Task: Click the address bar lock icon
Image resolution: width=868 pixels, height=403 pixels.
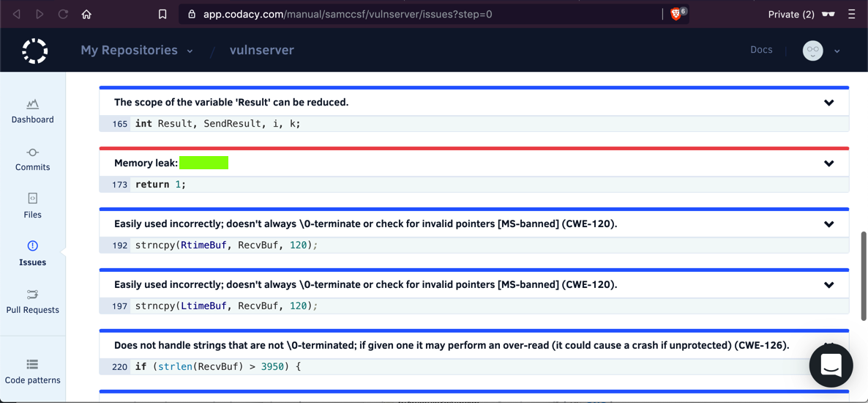Action: (x=192, y=15)
